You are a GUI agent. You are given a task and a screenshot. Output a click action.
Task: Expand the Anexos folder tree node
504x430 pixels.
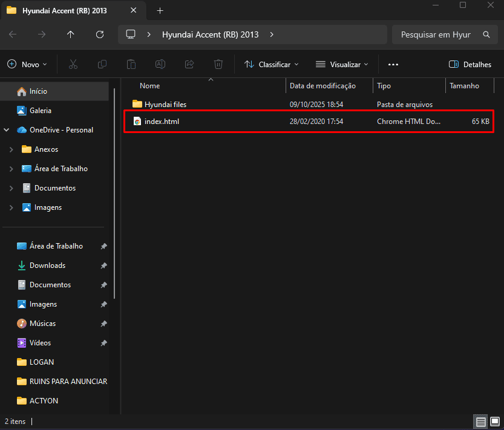11,149
